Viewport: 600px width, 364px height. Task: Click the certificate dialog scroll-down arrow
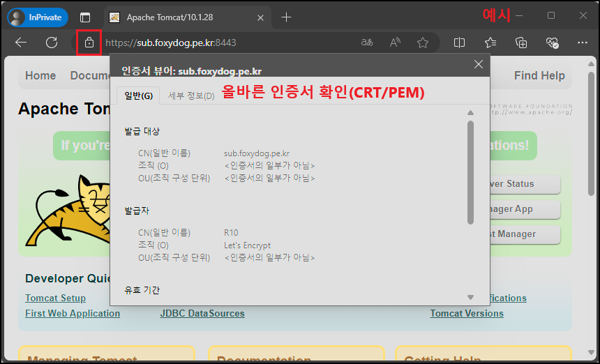471,298
